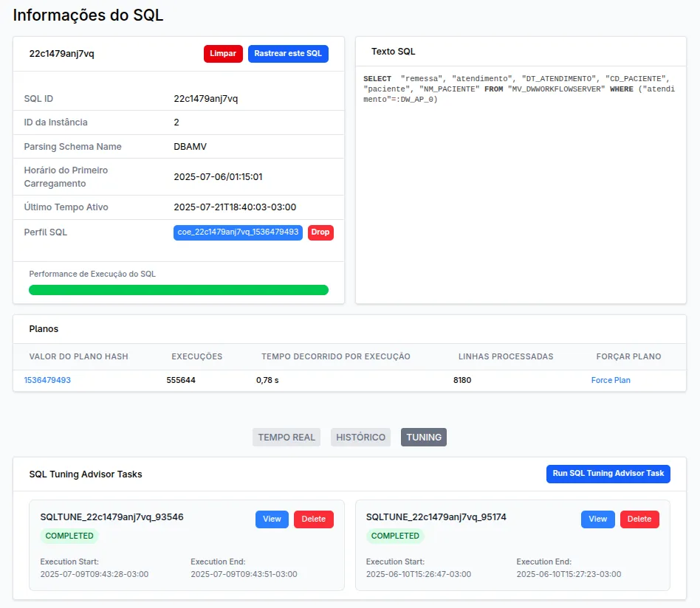This screenshot has width=700, height=608.
Task: Switch to the TEMPO REAL tab
Action: point(286,437)
